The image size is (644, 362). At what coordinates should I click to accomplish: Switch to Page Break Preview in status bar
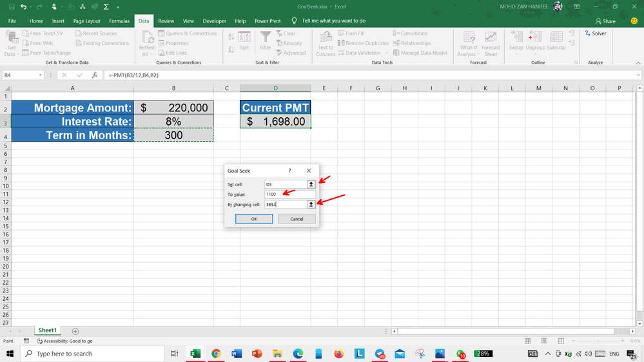[x=561, y=341]
